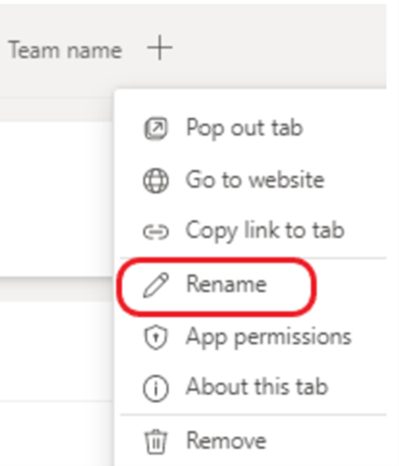Select the Go to website option
Screen dimensions: 399x466
255,180
